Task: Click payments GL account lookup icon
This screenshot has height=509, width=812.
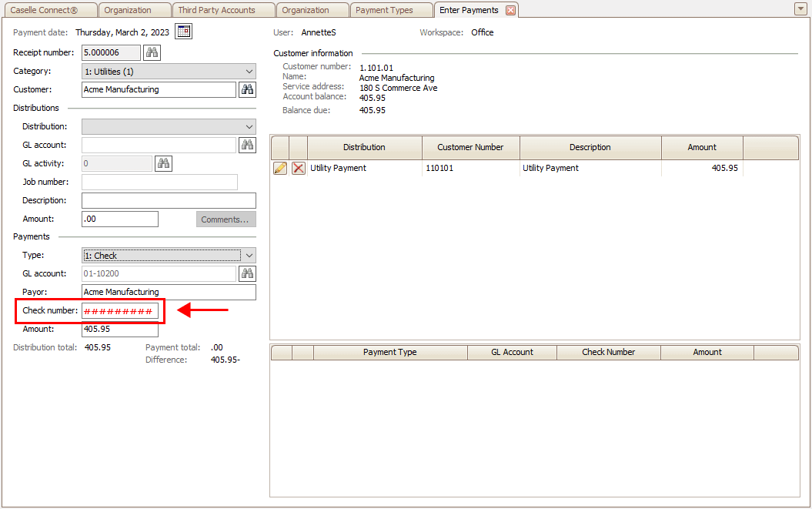Action: click(x=247, y=273)
